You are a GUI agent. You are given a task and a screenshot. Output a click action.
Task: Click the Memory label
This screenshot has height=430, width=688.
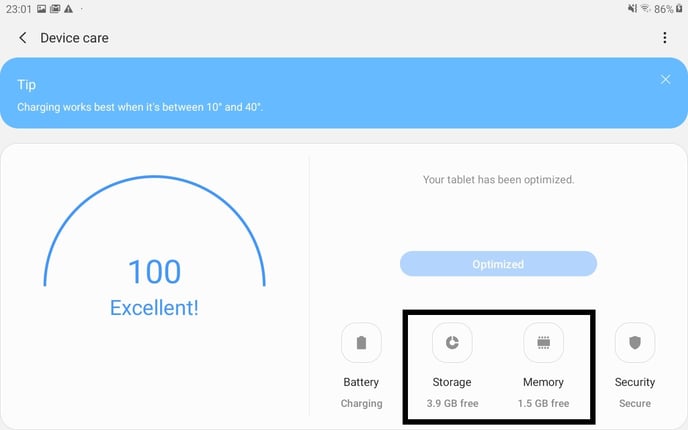[x=543, y=382]
